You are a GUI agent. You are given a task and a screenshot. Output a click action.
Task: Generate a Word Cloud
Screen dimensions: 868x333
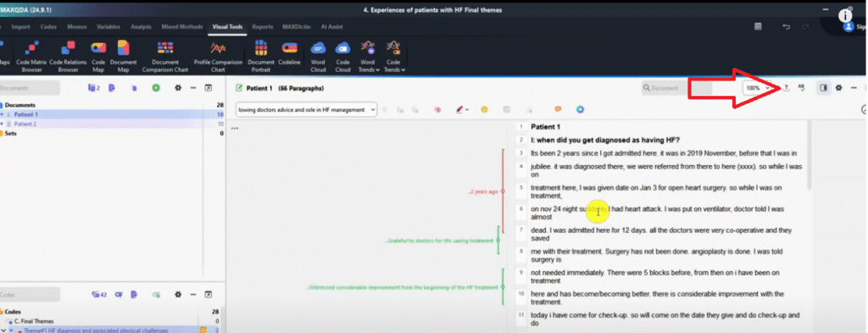coord(318,56)
